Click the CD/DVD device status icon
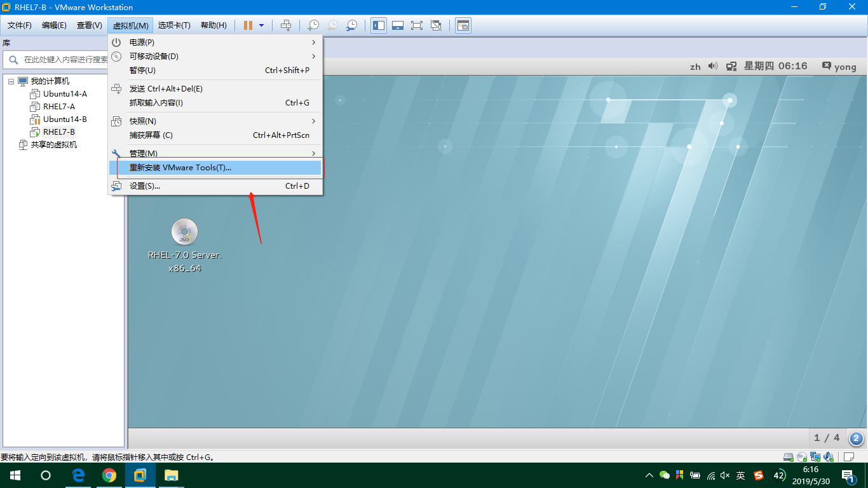868x488 pixels. 801,456
